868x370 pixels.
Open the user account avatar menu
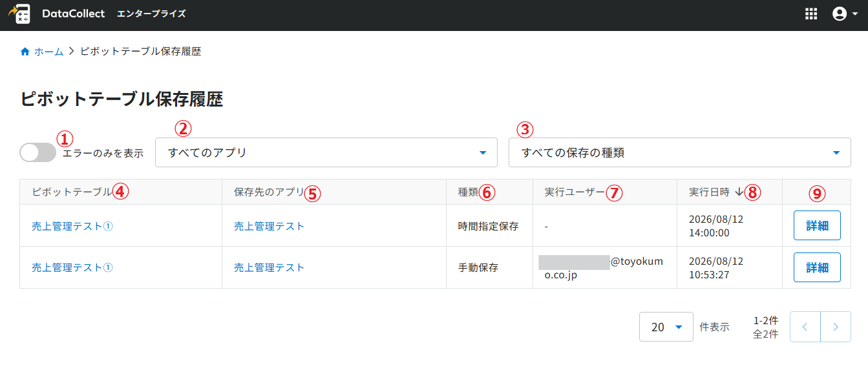(x=845, y=14)
